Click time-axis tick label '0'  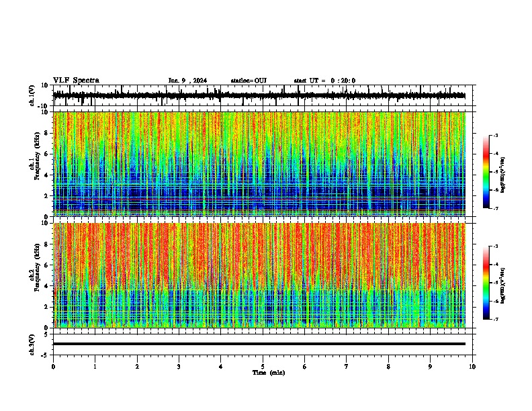(53, 367)
